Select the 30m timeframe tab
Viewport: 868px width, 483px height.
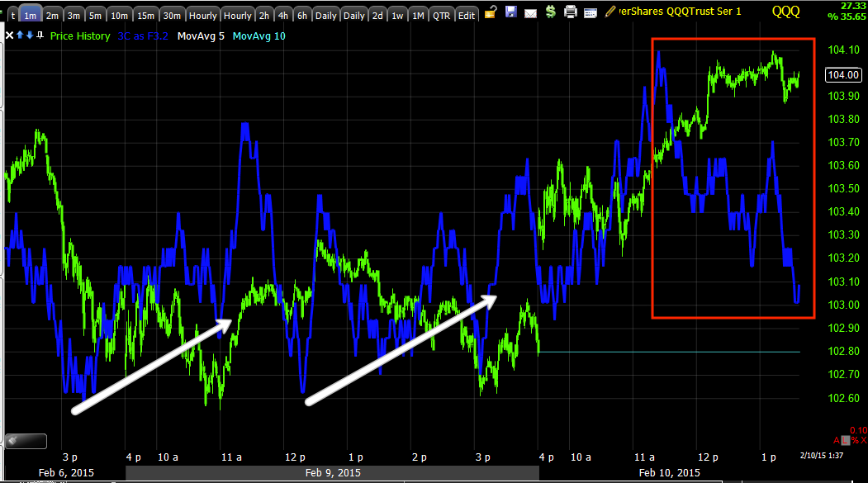tap(172, 16)
